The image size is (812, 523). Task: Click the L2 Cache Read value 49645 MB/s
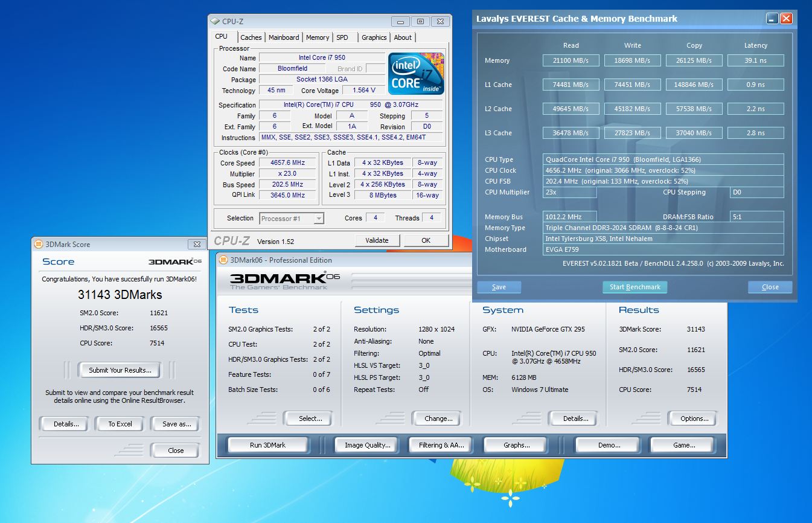point(571,109)
